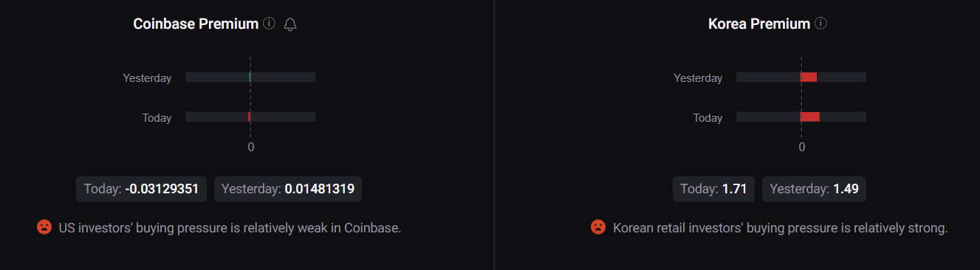Select the Korea Premium heading
Screen dimensions: 980x270
click(x=759, y=24)
